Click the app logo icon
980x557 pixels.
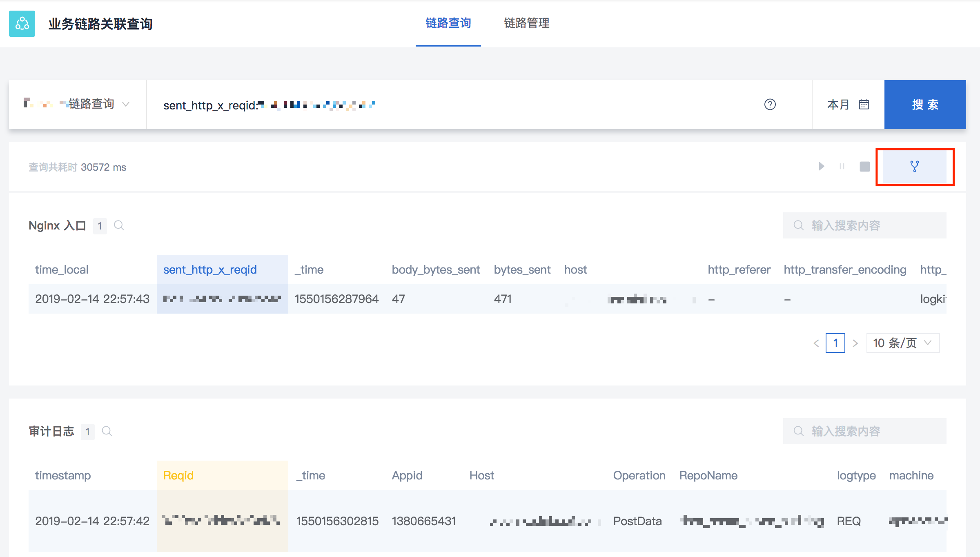coord(22,24)
